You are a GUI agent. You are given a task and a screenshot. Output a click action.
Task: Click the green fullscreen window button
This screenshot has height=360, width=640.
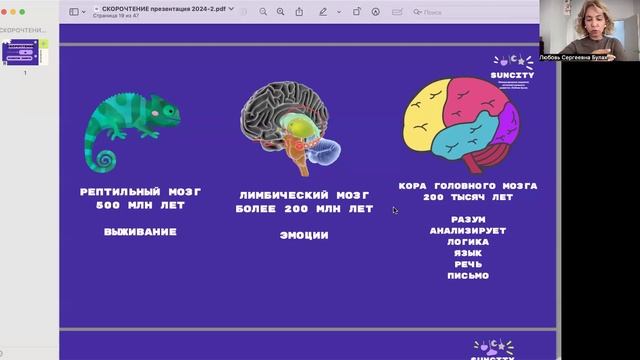(x=22, y=12)
